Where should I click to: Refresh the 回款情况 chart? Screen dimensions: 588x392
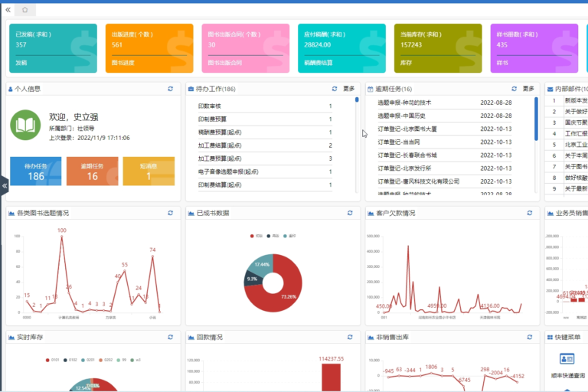click(x=350, y=337)
